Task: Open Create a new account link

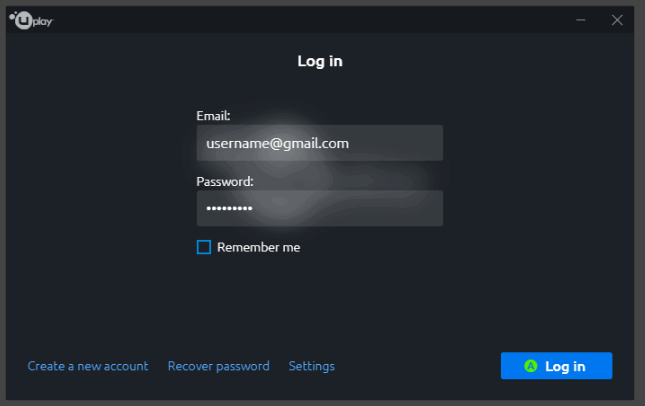Action: point(88,366)
